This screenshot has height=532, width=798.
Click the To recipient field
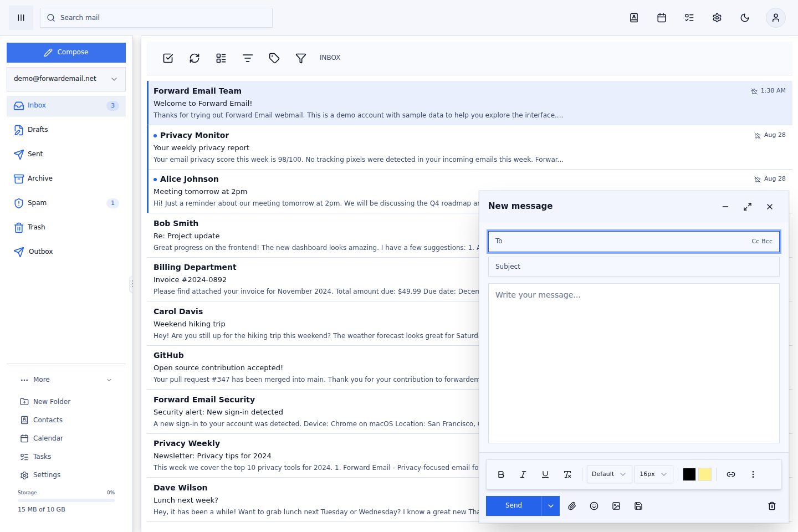(634, 242)
